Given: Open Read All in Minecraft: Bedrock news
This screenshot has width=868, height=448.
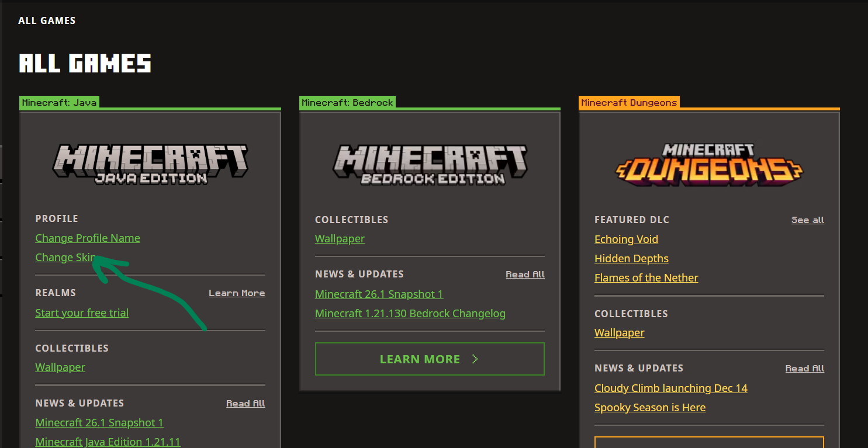Looking at the screenshot, I should click(x=525, y=275).
